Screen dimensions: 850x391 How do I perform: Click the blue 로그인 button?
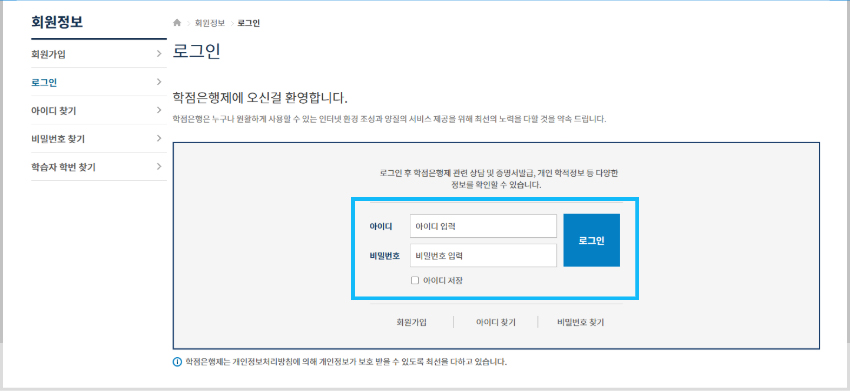(591, 240)
